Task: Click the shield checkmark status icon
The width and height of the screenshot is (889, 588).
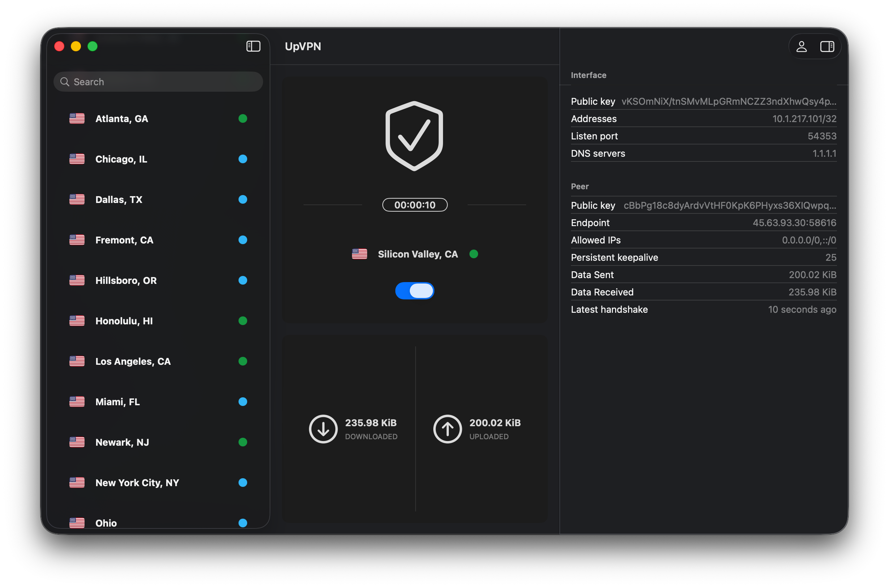Action: tap(414, 136)
